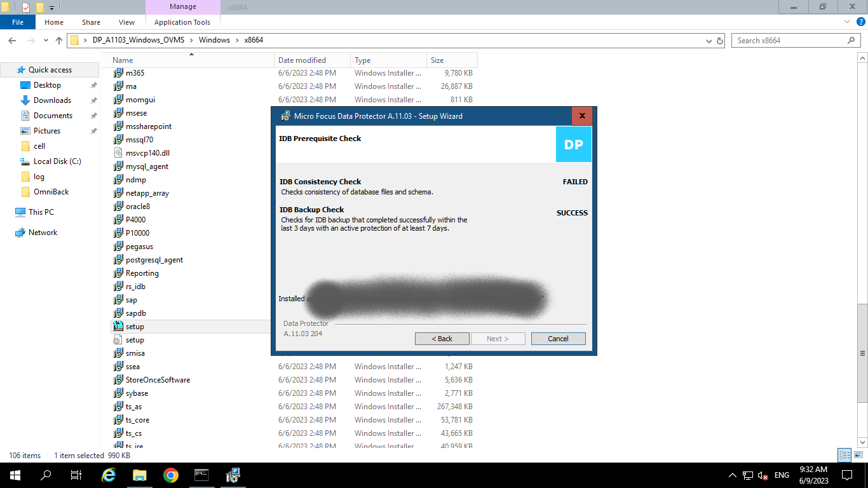This screenshot has width=868, height=488.
Task: Open the Command Prompt taskbar icon
Action: point(201,475)
